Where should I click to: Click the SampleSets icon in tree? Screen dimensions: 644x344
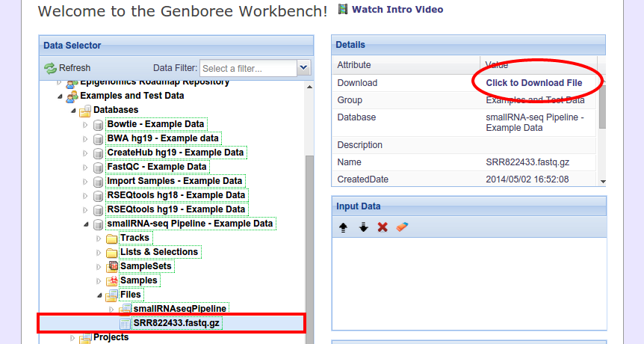(x=112, y=266)
